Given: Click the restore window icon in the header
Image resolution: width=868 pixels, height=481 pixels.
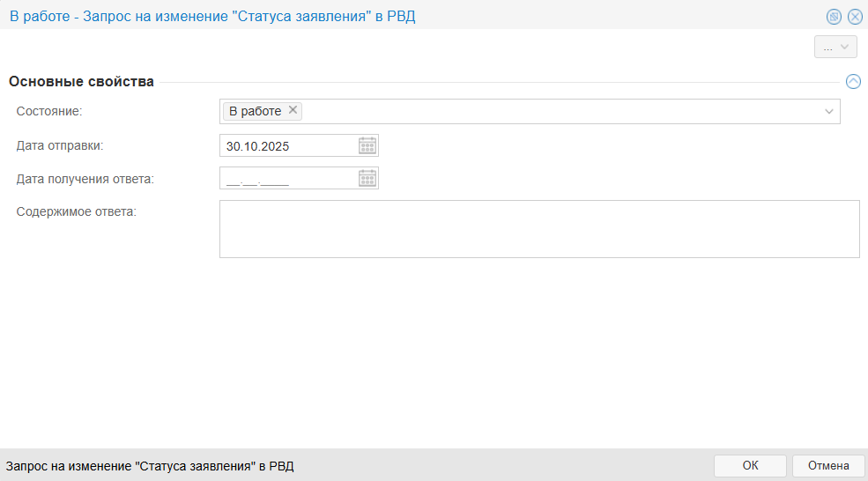Looking at the screenshot, I should click(x=834, y=17).
